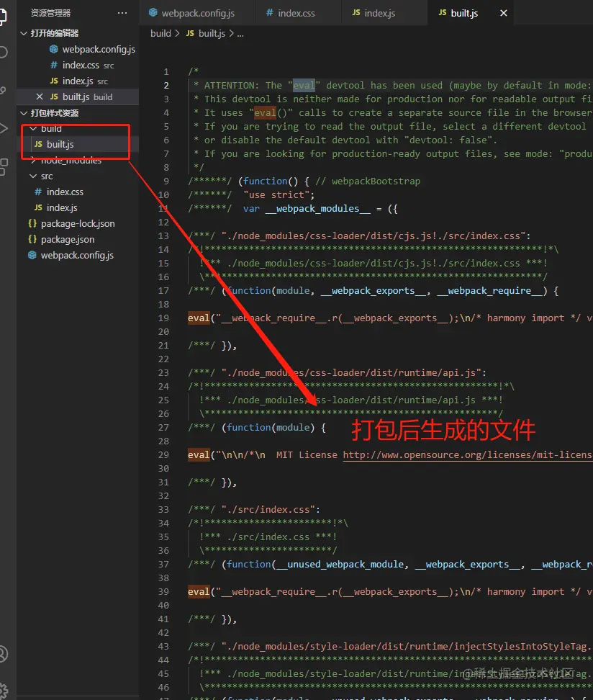Click highlighted "eval" word on line 2
Viewport: 593px width, 700px height.
pyautogui.click(x=304, y=85)
